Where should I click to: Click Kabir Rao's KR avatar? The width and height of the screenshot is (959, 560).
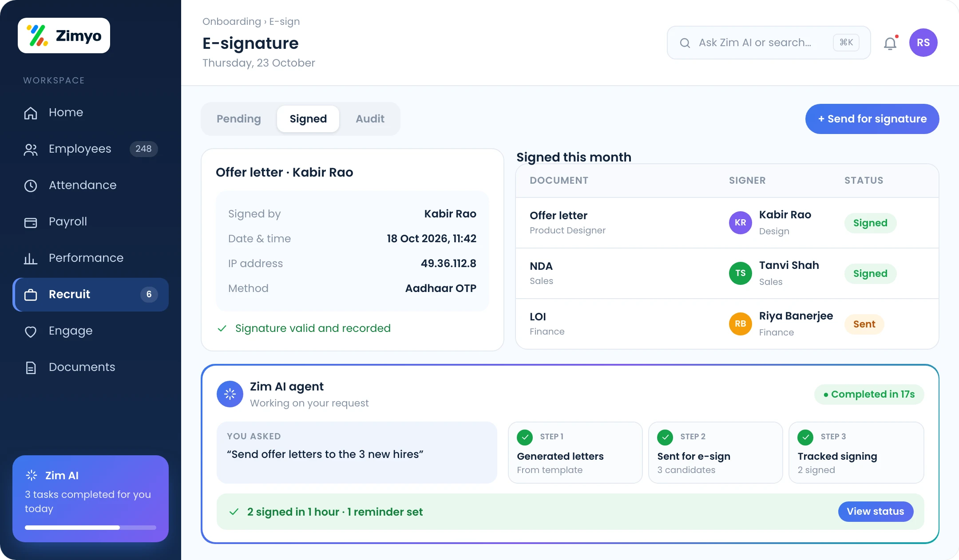(740, 223)
